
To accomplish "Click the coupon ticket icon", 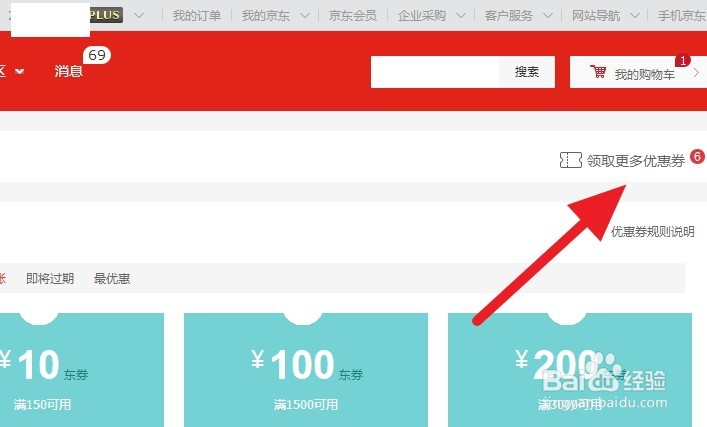I will tap(571, 160).
